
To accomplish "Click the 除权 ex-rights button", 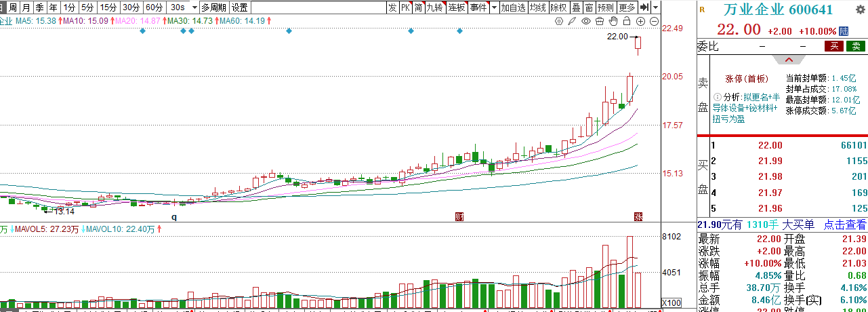I will tap(558, 7).
